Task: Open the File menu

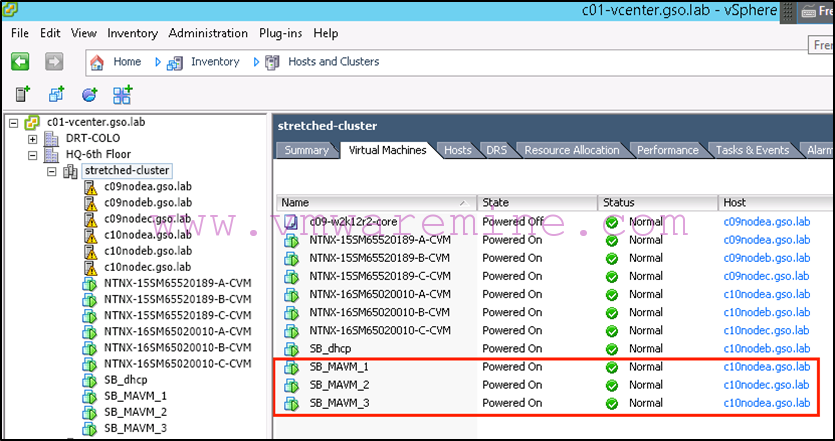Action: click(20, 33)
